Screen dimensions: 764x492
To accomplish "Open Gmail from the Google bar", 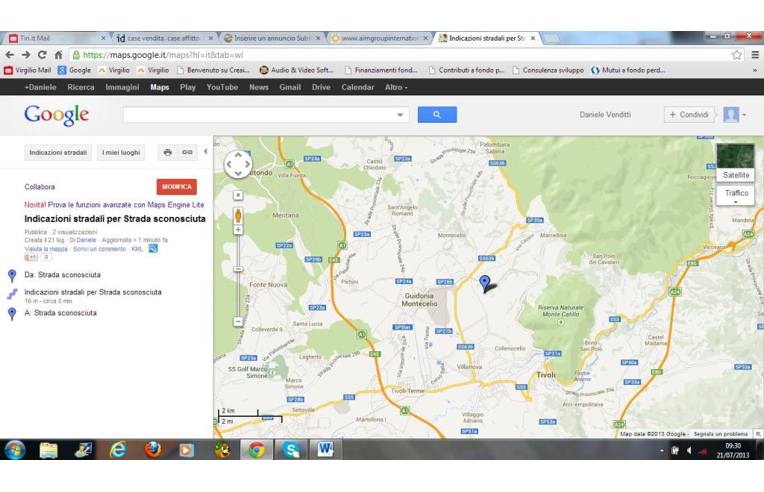I will (x=290, y=87).
